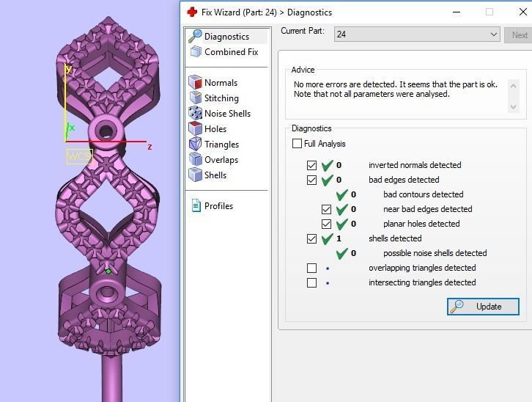Open the Shells cube icon

click(x=196, y=175)
